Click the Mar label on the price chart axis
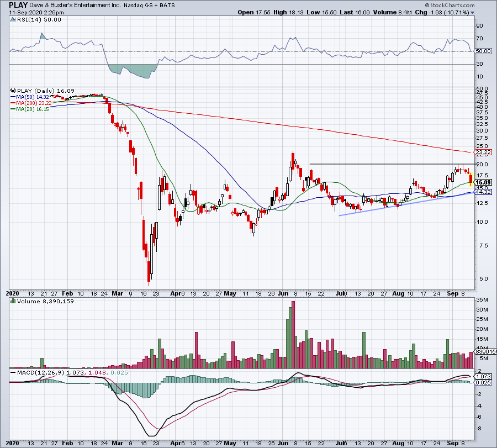Viewport: 497px width, 448px height. [117, 293]
